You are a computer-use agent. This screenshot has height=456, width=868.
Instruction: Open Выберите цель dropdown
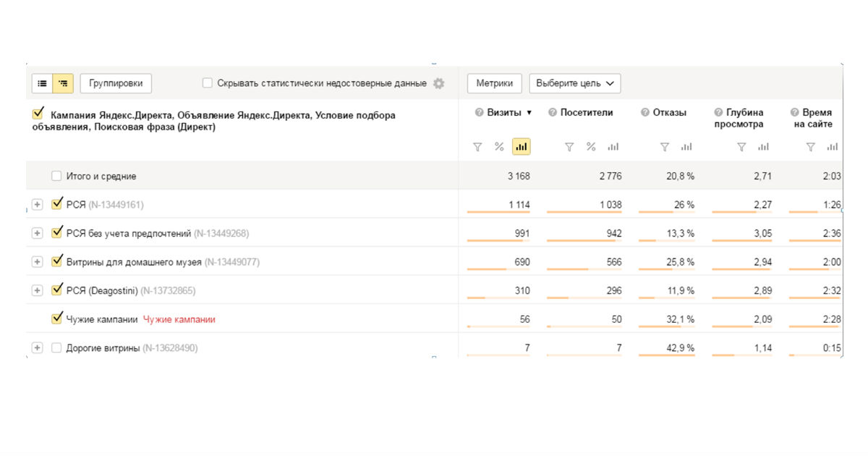pos(575,83)
